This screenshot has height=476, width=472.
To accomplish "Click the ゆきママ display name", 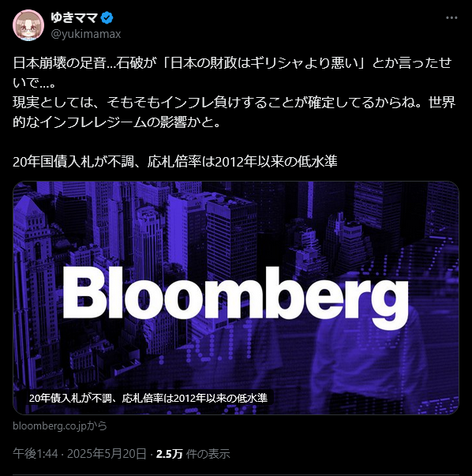I will point(74,17).
